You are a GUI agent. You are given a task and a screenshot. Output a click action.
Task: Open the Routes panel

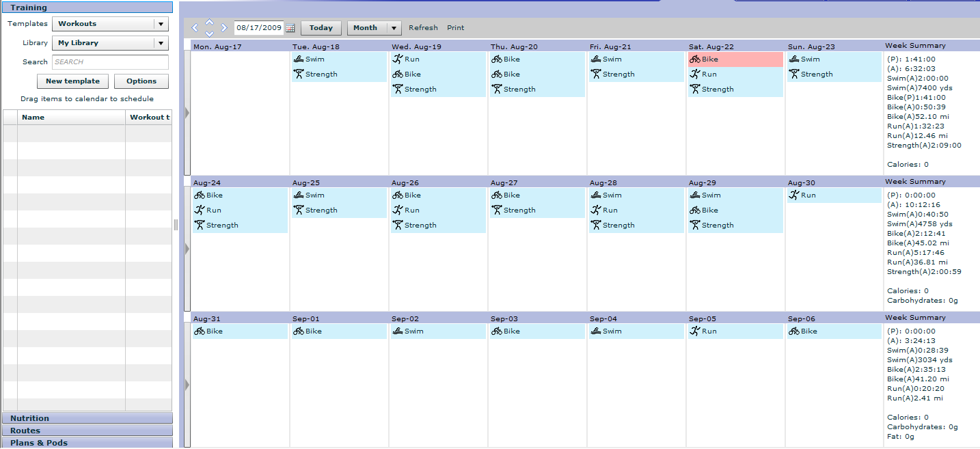(87, 431)
